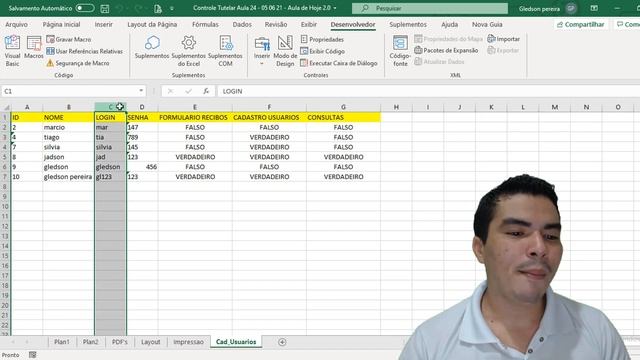Click the Insert Function fx icon
Image resolution: width=640 pixels, height=360 pixels.
pyautogui.click(x=206, y=91)
